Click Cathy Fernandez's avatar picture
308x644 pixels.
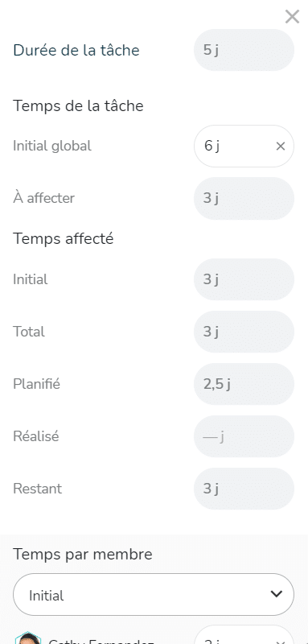(x=28, y=638)
